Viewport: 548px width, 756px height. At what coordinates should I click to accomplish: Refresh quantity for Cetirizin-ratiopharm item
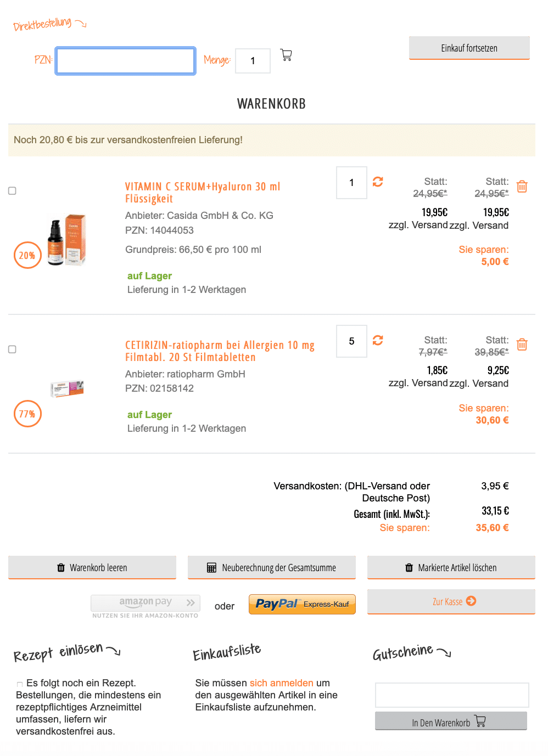pos(378,340)
